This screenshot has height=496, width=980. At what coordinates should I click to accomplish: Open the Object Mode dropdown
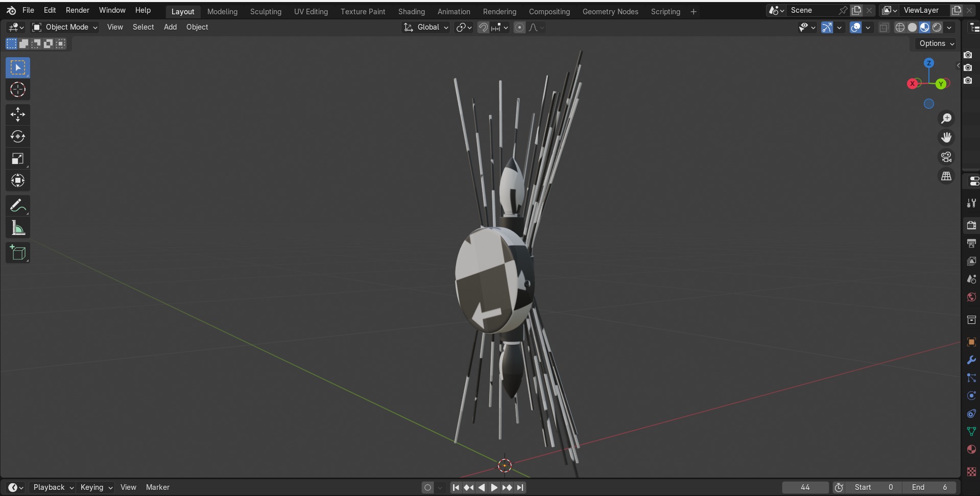pos(64,27)
